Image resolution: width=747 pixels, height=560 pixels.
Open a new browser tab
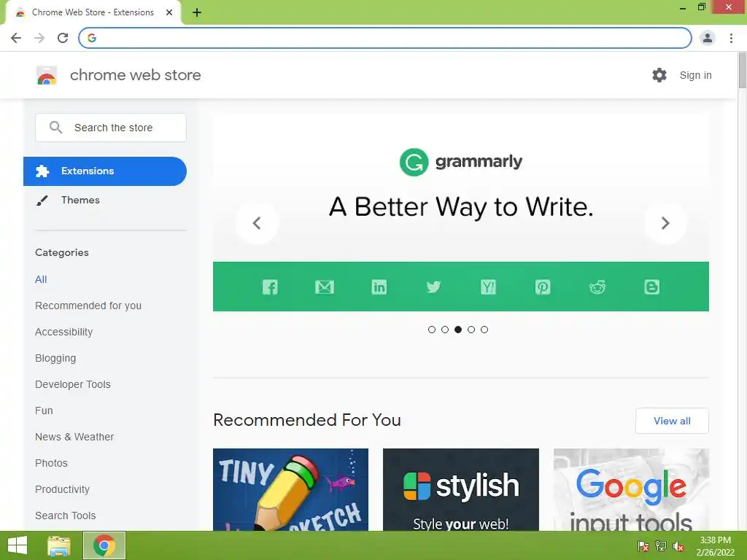click(x=197, y=12)
